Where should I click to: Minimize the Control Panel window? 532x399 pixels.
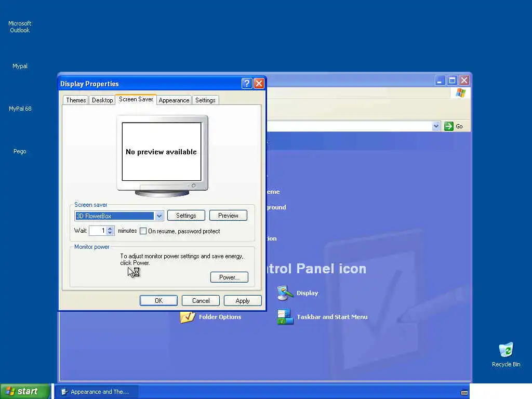440,81
